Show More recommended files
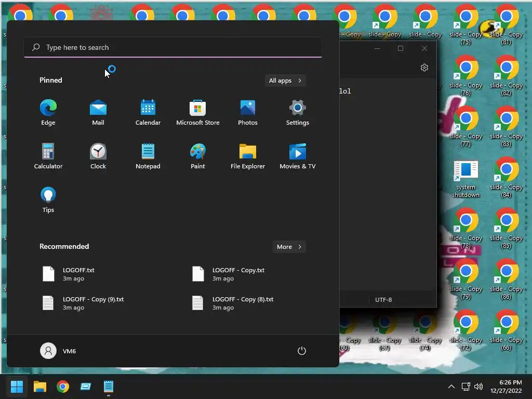The height and width of the screenshot is (399, 532). 289,247
